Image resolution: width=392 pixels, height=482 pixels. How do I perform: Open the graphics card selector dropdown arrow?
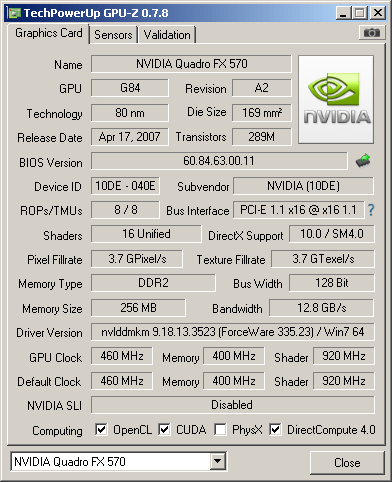pos(217,461)
